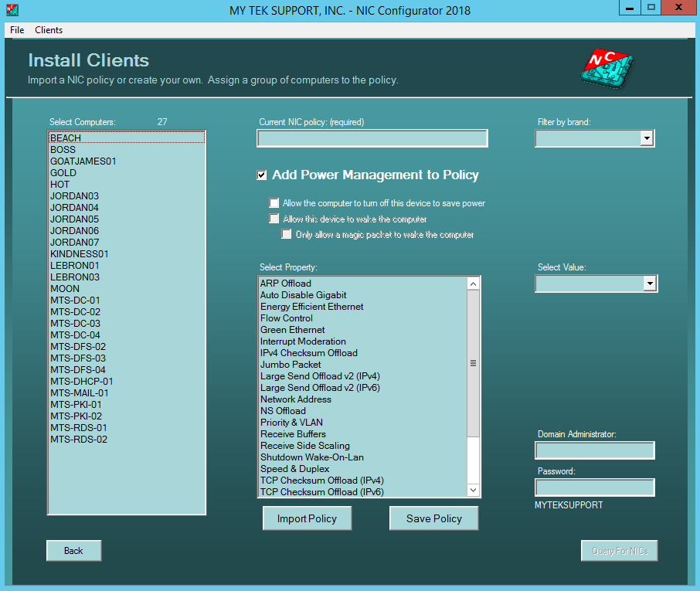The image size is (700, 591).
Task: Click the Password field
Action: pos(594,487)
